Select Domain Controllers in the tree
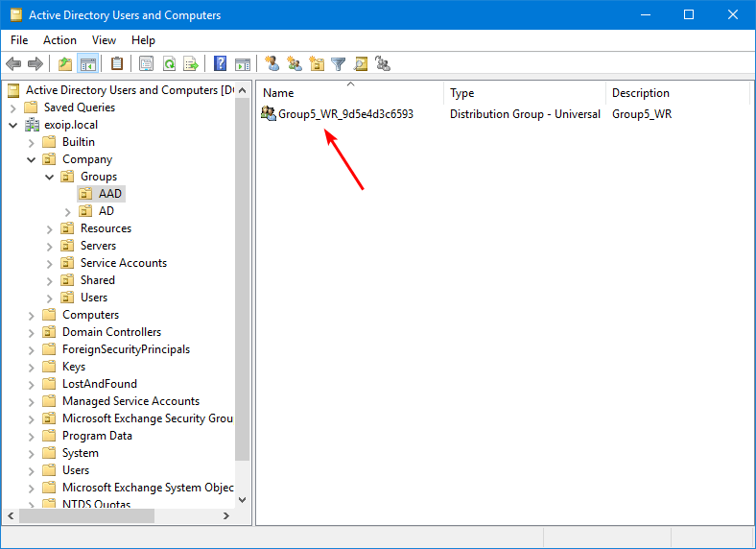This screenshot has height=549, width=756. click(111, 332)
